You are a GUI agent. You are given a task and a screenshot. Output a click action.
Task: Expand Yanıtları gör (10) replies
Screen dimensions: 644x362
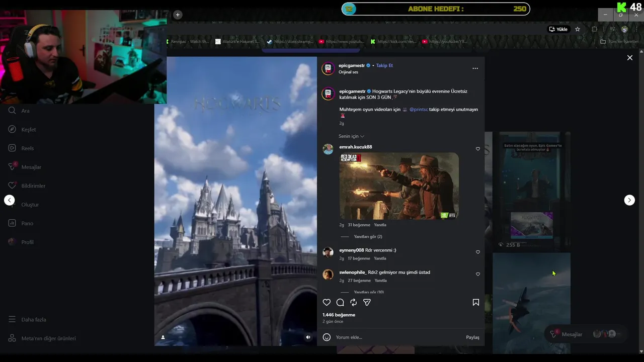pyautogui.click(x=369, y=292)
